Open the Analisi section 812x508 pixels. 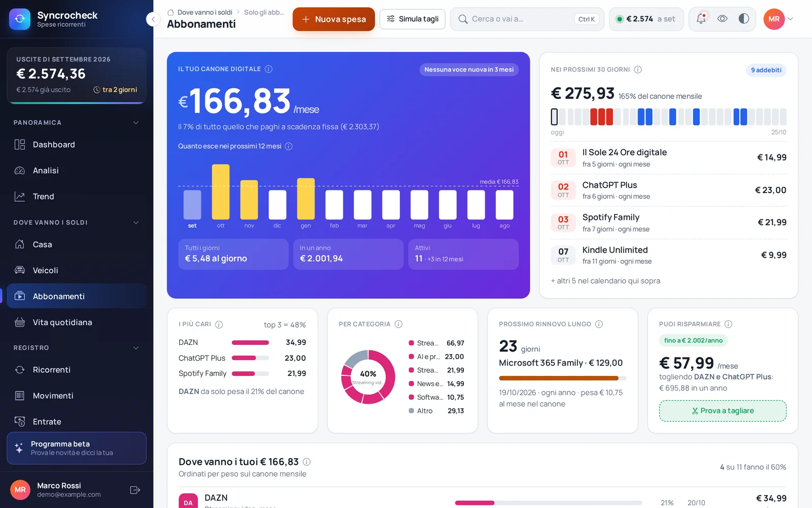(76, 171)
